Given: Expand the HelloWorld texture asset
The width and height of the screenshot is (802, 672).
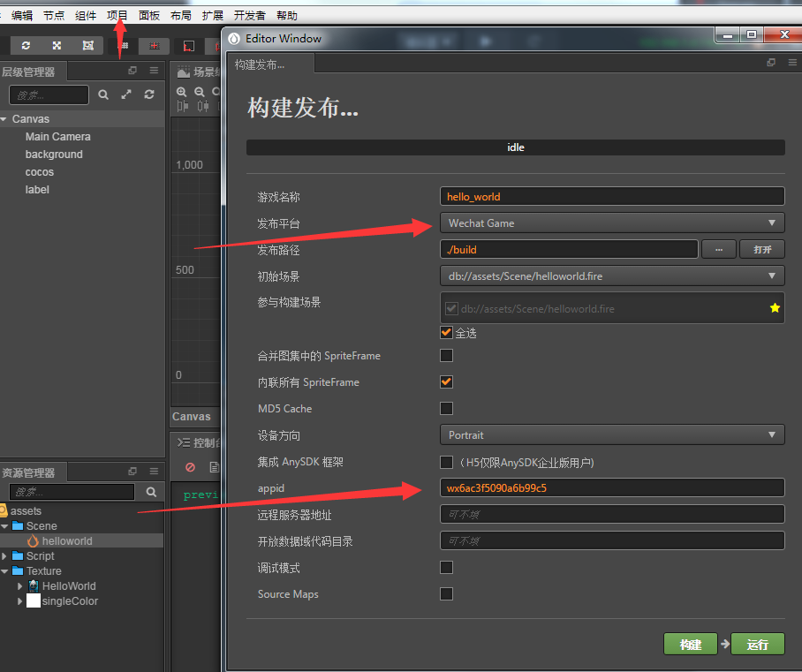Looking at the screenshot, I should point(20,586).
